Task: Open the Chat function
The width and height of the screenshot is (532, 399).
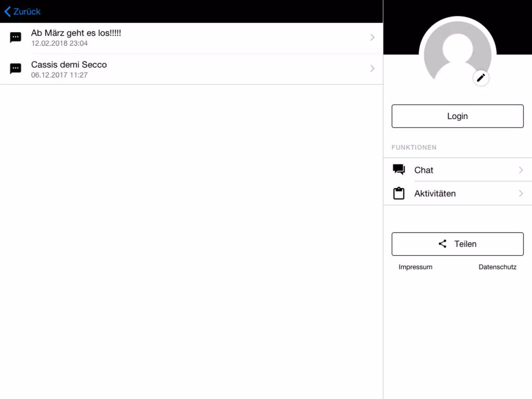Action: (458, 170)
